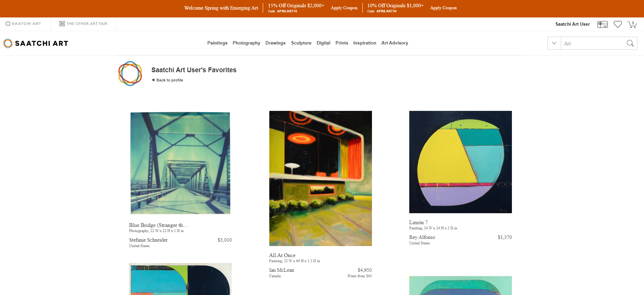Open the Photography menu

tap(246, 43)
